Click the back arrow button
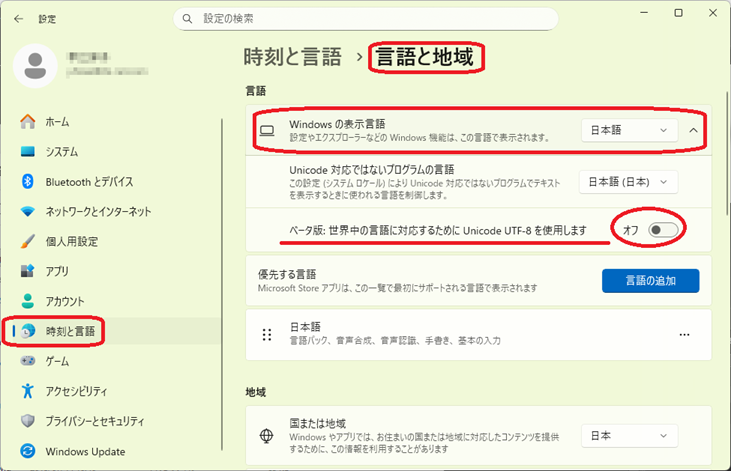 click(x=18, y=18)
